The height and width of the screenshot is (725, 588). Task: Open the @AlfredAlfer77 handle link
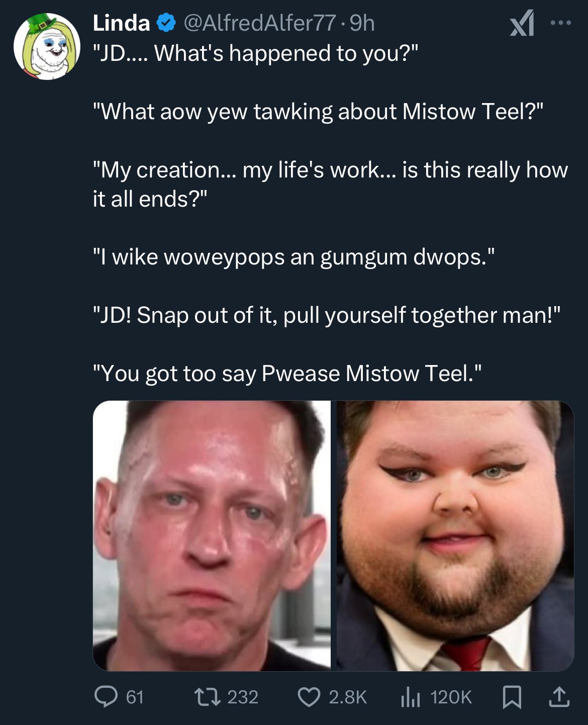coord(259,23)
